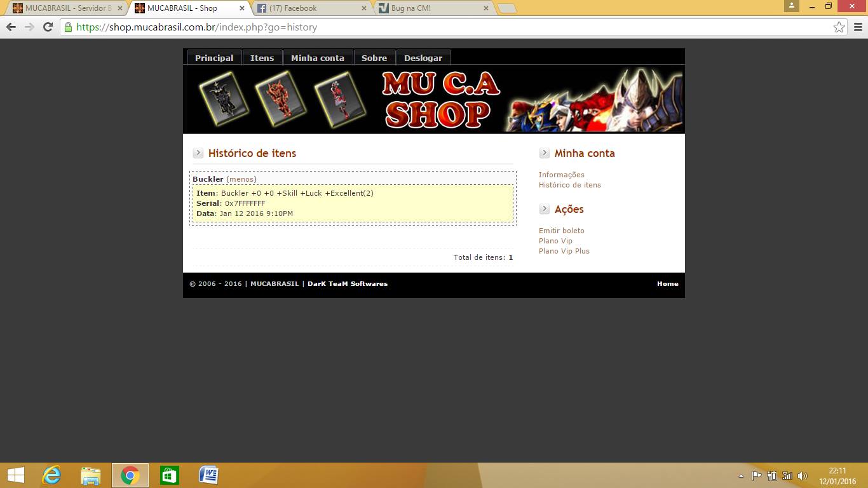Launch Microsoft Word from the taskbar

[x=208, y=475]
